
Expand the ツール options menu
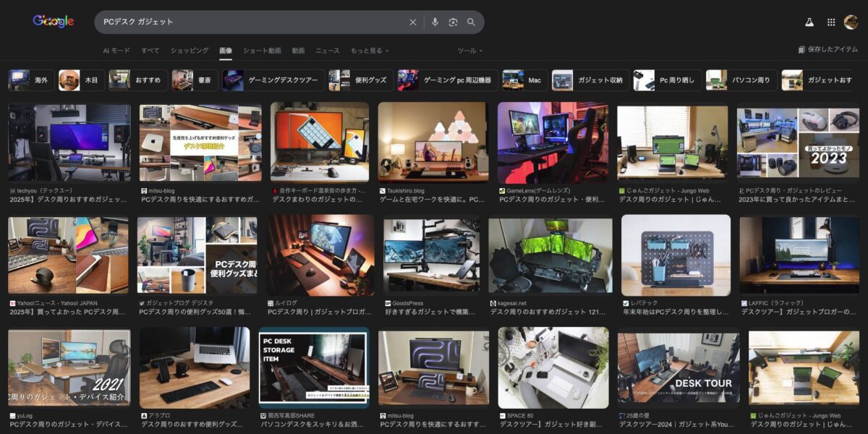click(469, 51)
